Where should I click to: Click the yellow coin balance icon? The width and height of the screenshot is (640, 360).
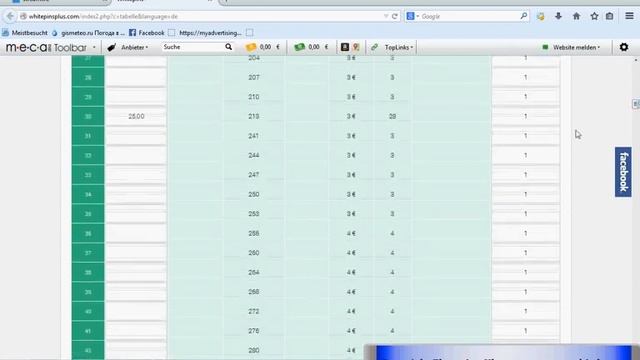250,47
